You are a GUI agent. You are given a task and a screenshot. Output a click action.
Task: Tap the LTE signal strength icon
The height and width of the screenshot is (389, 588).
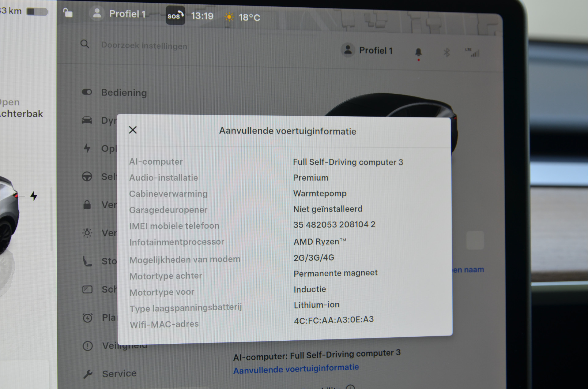(x=473, y=52)
